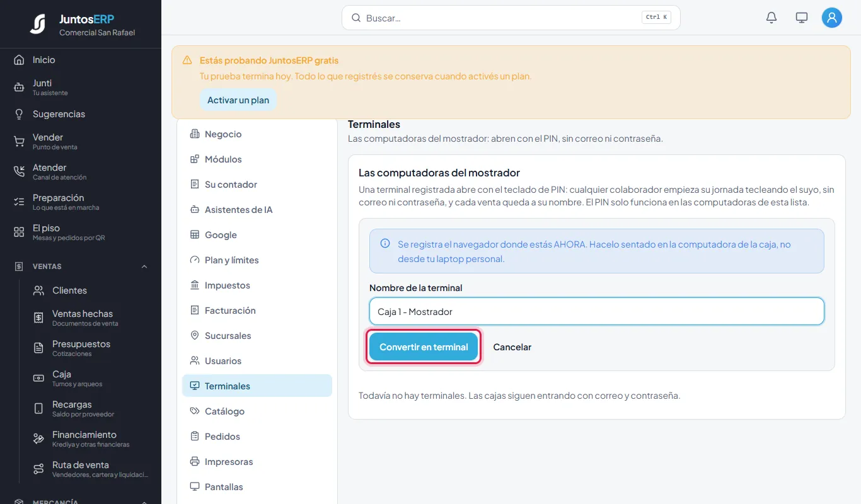This screenshot has height=504, width=861.
Task: Click the Caja cash icon
Action: coord(38,379)
